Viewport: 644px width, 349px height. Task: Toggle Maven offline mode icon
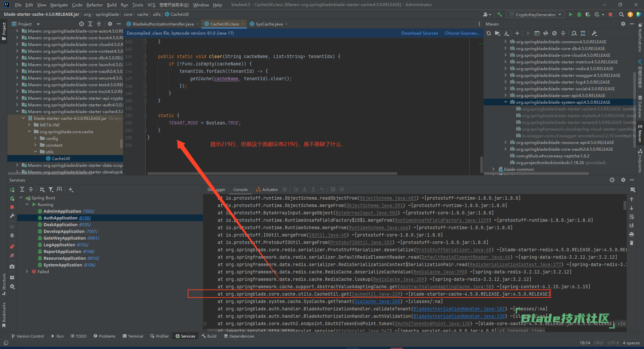click(x=546, y=33)
